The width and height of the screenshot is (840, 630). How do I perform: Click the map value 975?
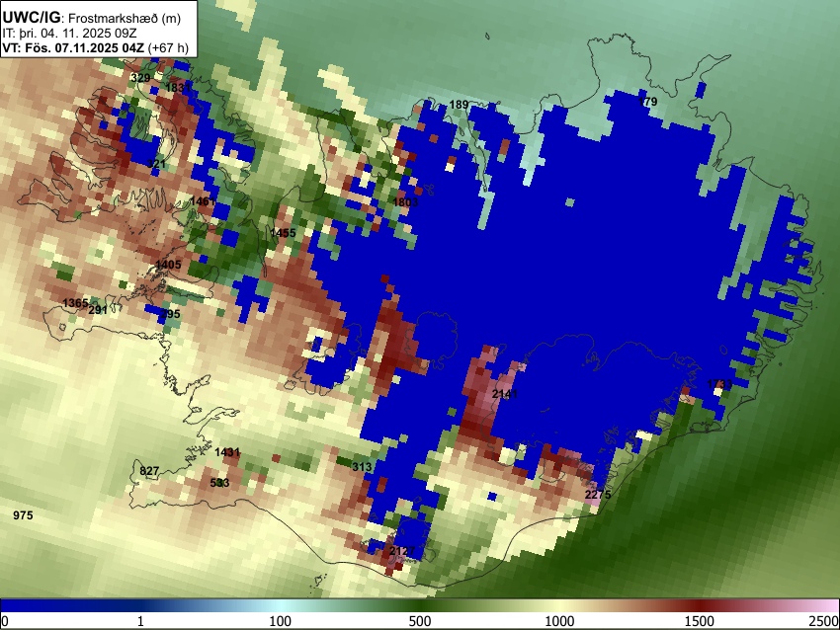23,514
